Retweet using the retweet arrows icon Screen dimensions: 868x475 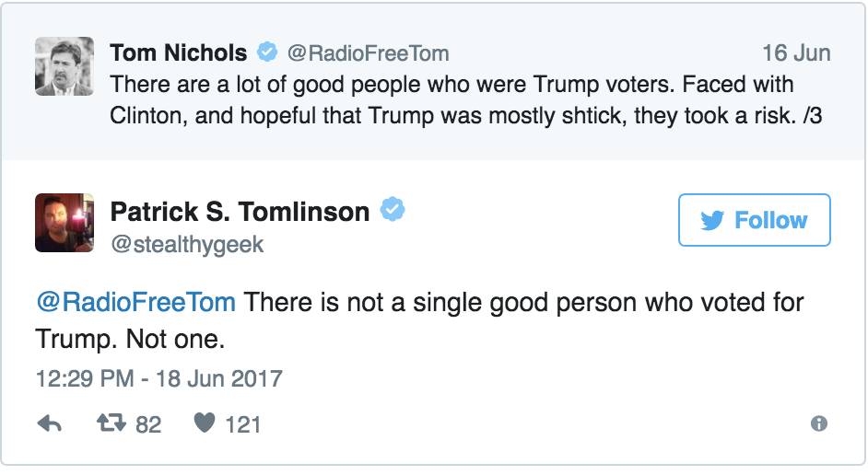point(111,423)
